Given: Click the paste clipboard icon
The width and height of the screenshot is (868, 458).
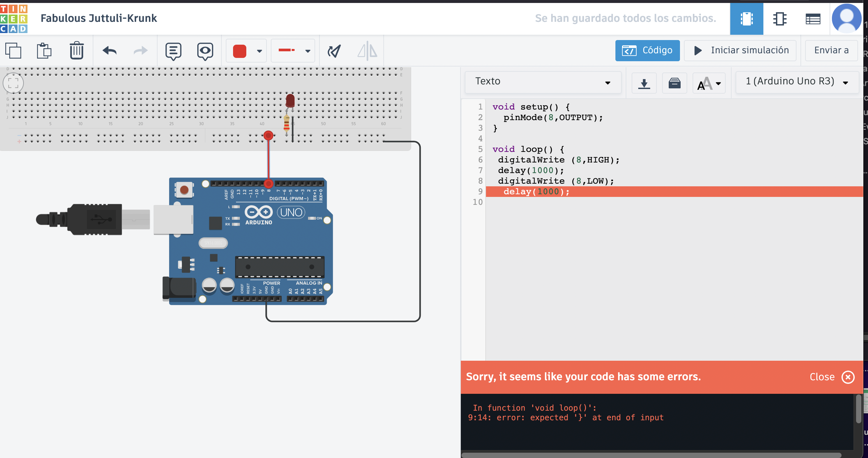Looking at the screenshot, I should (x=44, y=51).
